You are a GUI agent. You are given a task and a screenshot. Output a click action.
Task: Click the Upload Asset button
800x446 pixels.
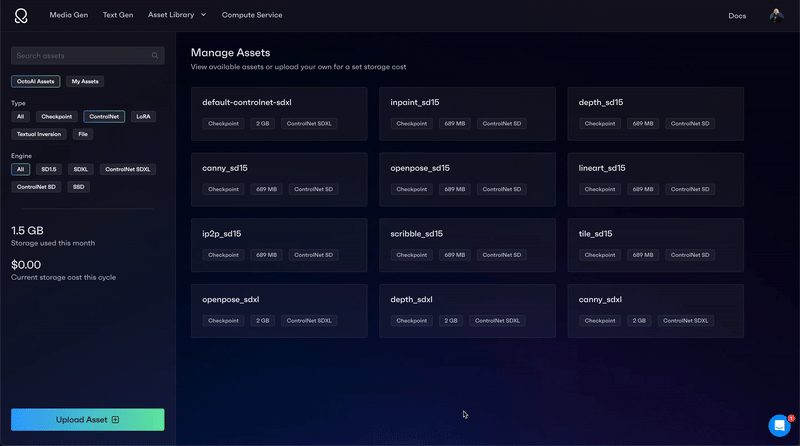[88, 419]
